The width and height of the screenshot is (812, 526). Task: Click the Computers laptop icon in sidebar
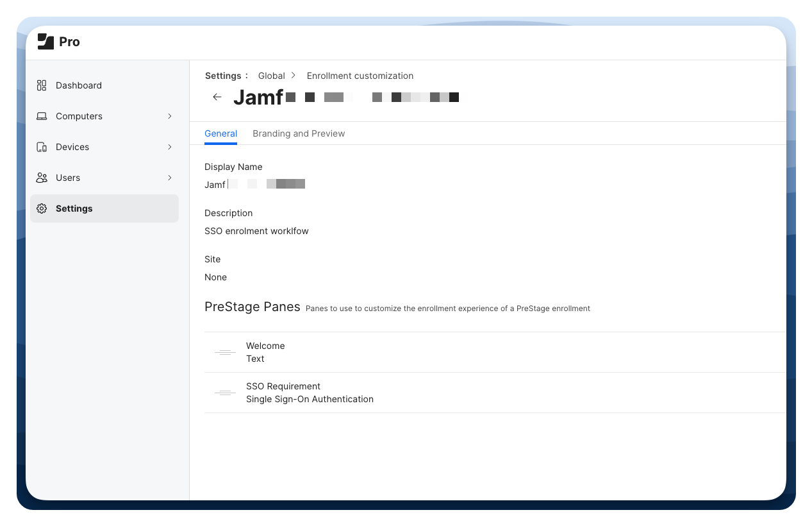tap(42, 116)
